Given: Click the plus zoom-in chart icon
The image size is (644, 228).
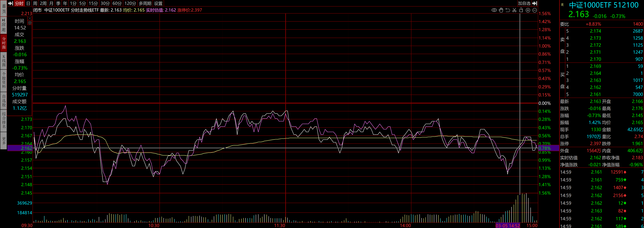Looking at the screenshot, I should (x=528, y=10).
